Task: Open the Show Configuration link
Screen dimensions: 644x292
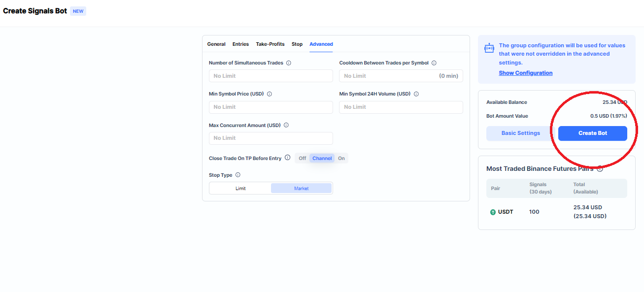Action: click(x=525, y=73)
